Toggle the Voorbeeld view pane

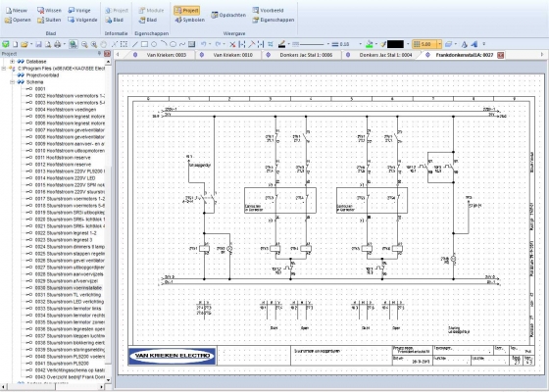[x=268, y=11]
